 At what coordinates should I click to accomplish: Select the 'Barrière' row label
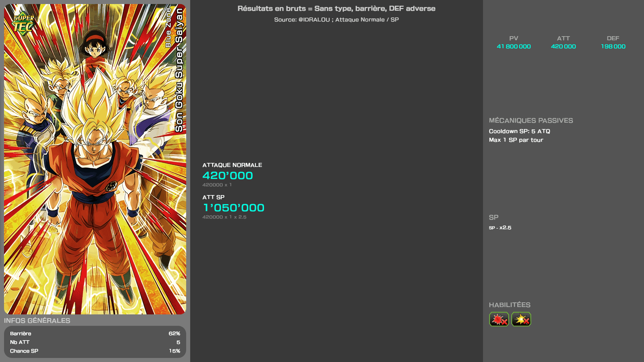tap(20, 334)
